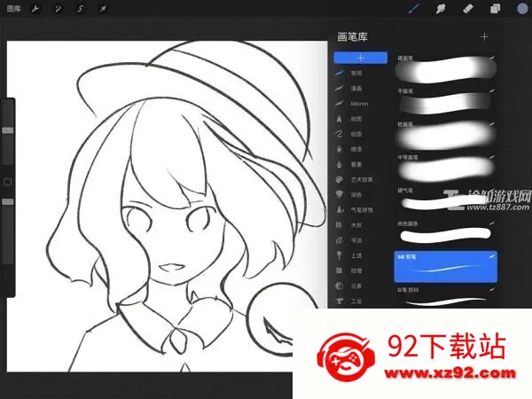532x399 pixels.
Task: Click the airbrush cone icon beside 气笔修饰
Action: (x=339, y=209)
